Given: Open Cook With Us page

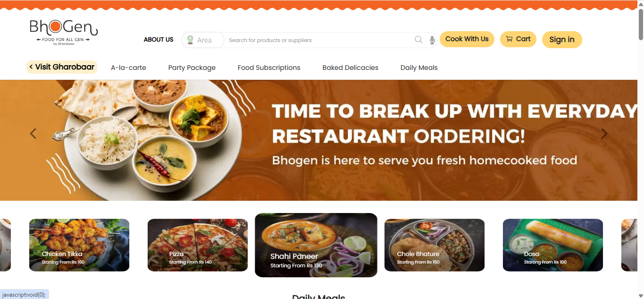Looking at the screenshot, I should pos(467,39).
